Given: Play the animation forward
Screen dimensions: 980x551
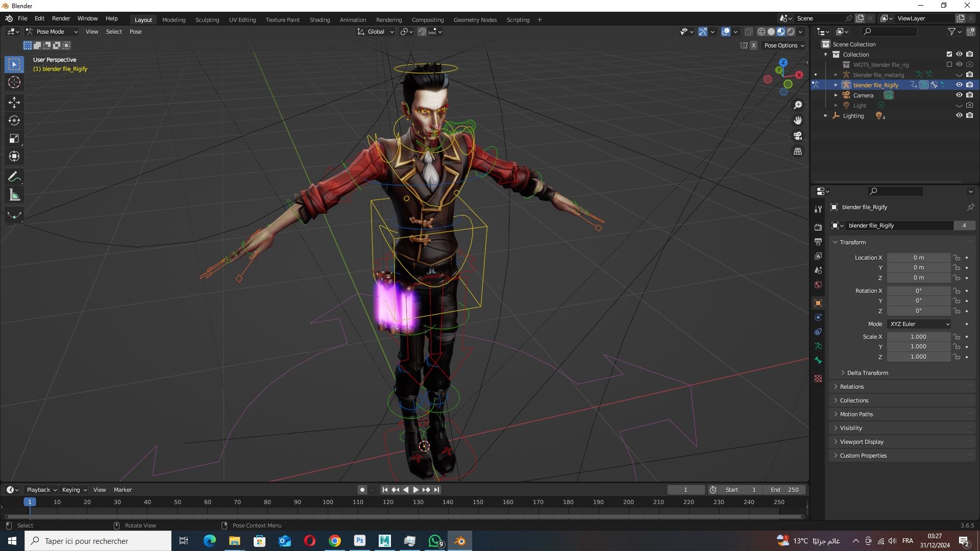Looking at the screenshot, I should [416, 490].
